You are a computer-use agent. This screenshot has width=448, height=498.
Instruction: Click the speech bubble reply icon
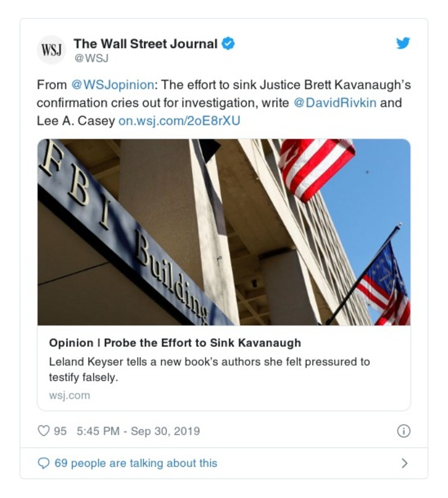44,463
